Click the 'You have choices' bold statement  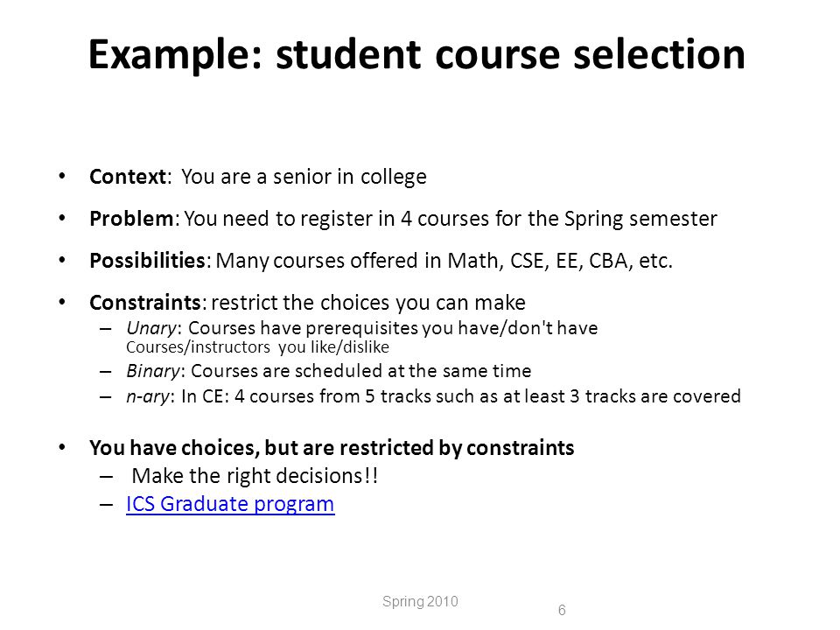click(x=332, y=448)
